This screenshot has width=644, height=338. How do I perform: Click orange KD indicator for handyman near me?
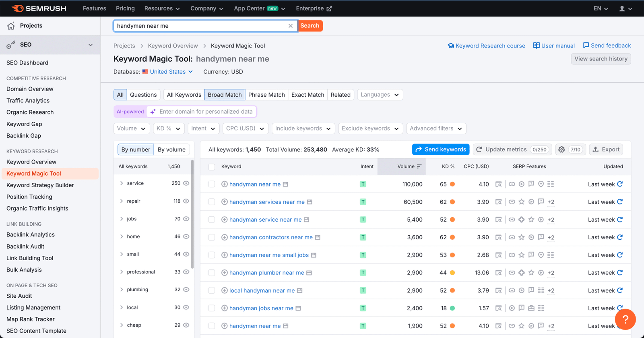(452, 184)
